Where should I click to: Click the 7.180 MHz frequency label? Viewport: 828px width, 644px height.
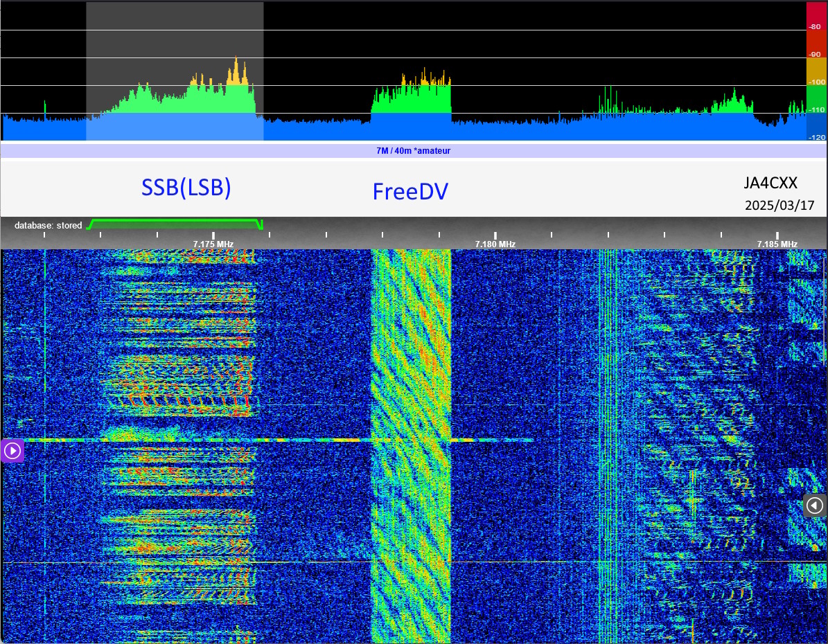[x=495, y=244]
